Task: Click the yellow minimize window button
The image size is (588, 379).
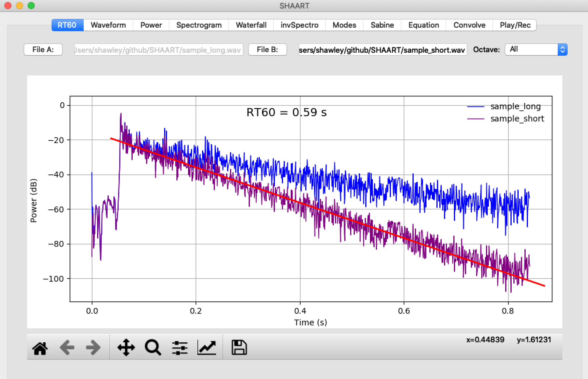Action: click(x=20, y=6)
